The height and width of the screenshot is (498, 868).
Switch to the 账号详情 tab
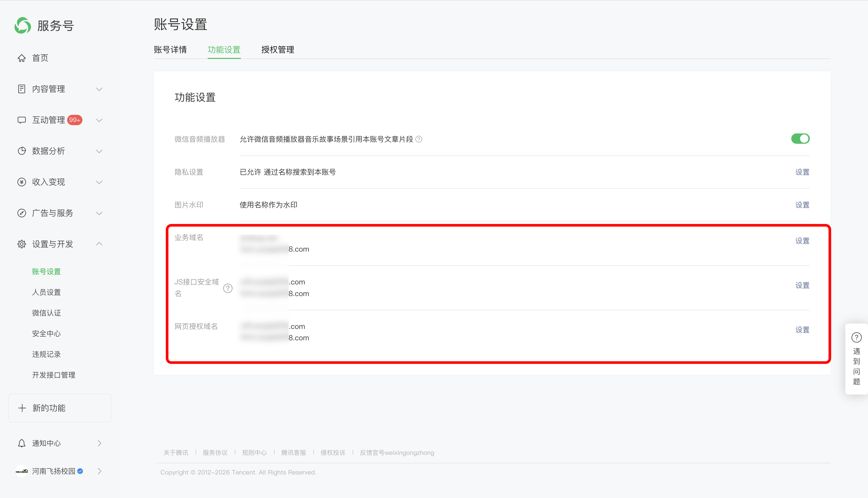(x=170, y=50)
